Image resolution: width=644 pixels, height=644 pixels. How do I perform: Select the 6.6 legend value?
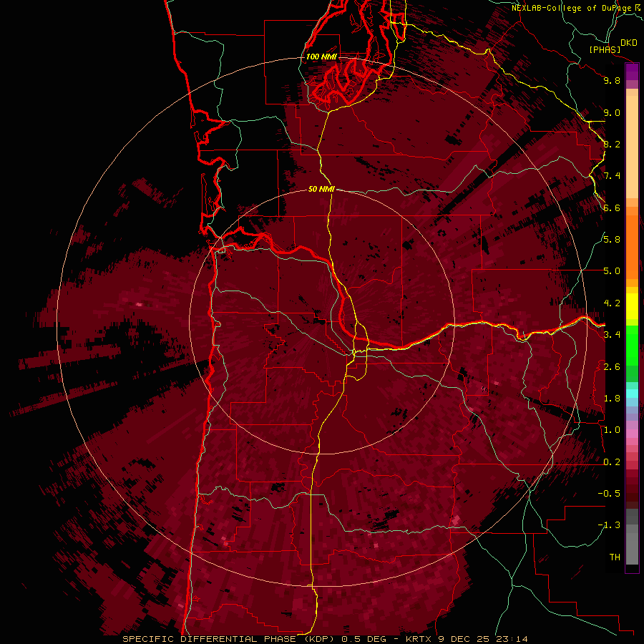coord(612,208)
